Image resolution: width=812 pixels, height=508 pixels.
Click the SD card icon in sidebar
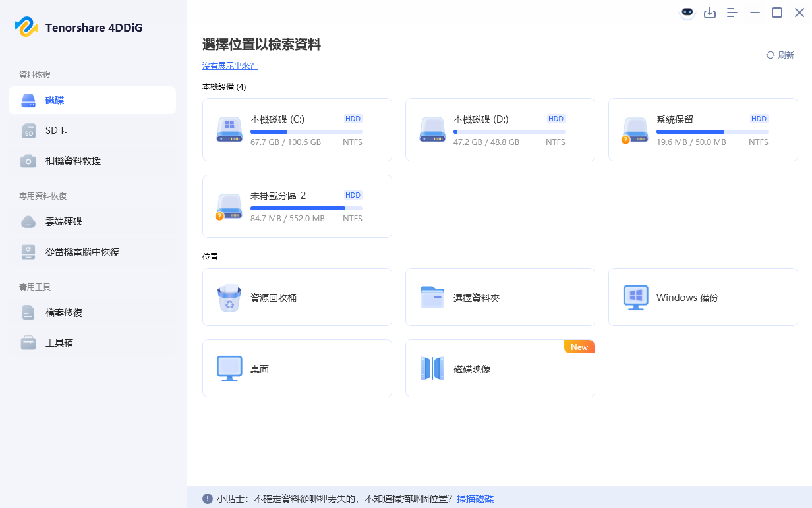tap(28, 130)
